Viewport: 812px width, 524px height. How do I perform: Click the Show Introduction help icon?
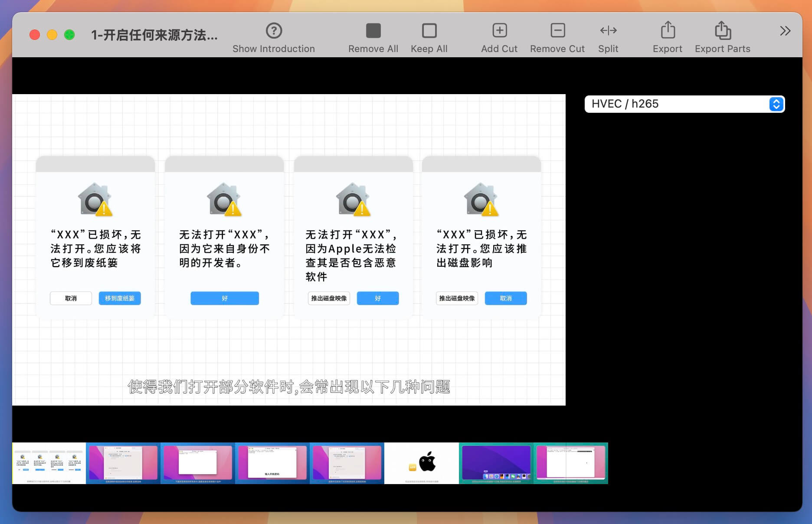click(274, 30)
